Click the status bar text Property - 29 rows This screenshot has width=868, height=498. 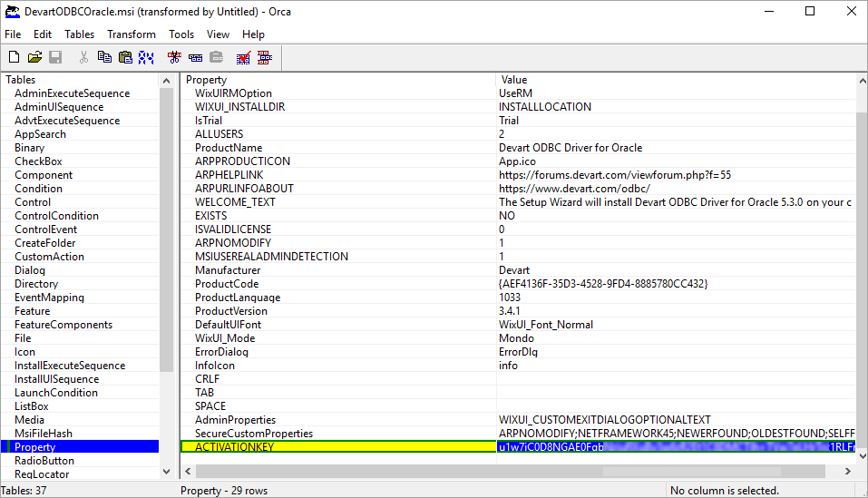coord(224,491)
